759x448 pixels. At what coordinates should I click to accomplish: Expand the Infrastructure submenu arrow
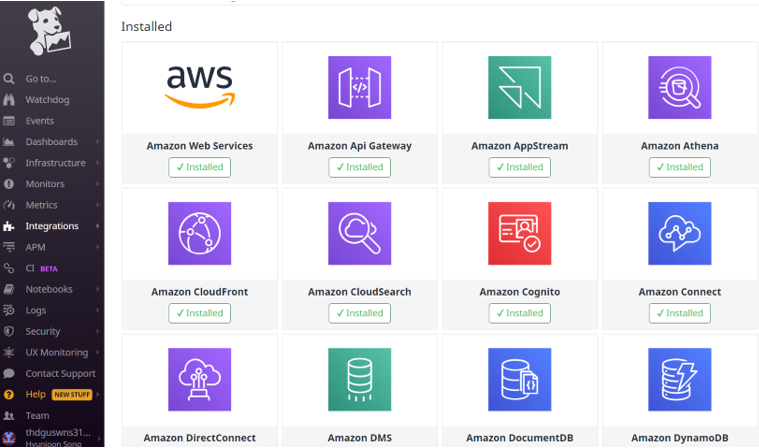coord(98,163)
